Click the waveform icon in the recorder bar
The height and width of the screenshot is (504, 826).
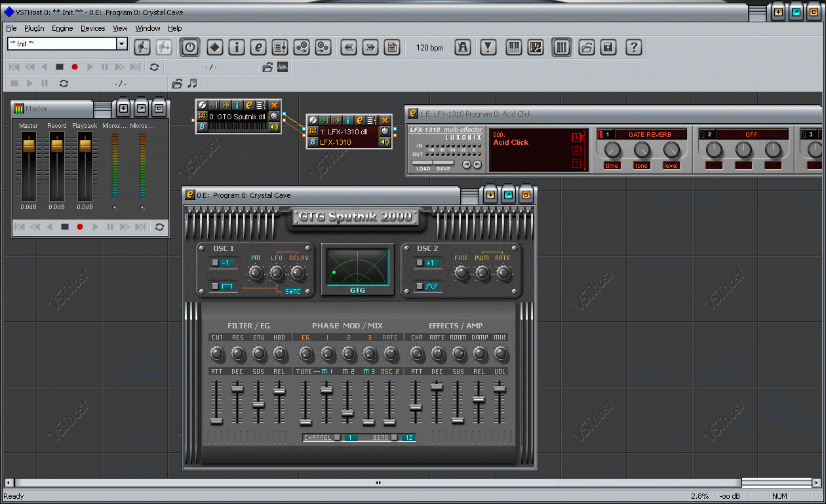point(283,67)
